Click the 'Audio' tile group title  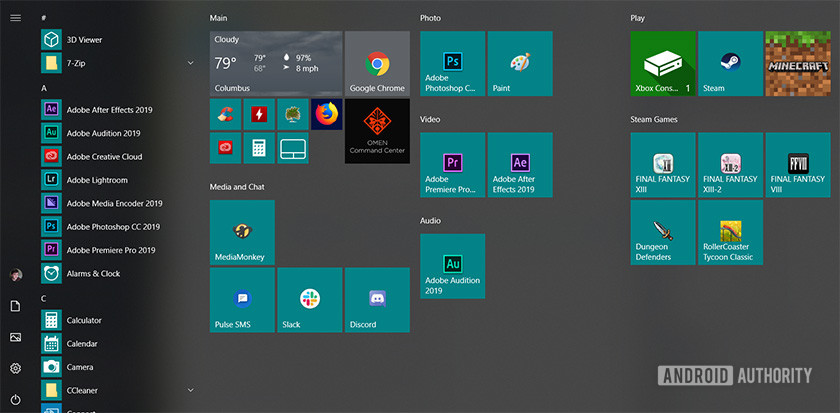(x=430, y=220)
